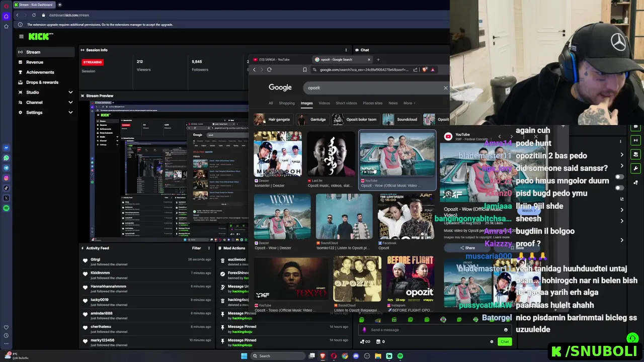This screenshot has height=362, width=644.
Task: Click Send a message chat field
Action: click(435, 330)
